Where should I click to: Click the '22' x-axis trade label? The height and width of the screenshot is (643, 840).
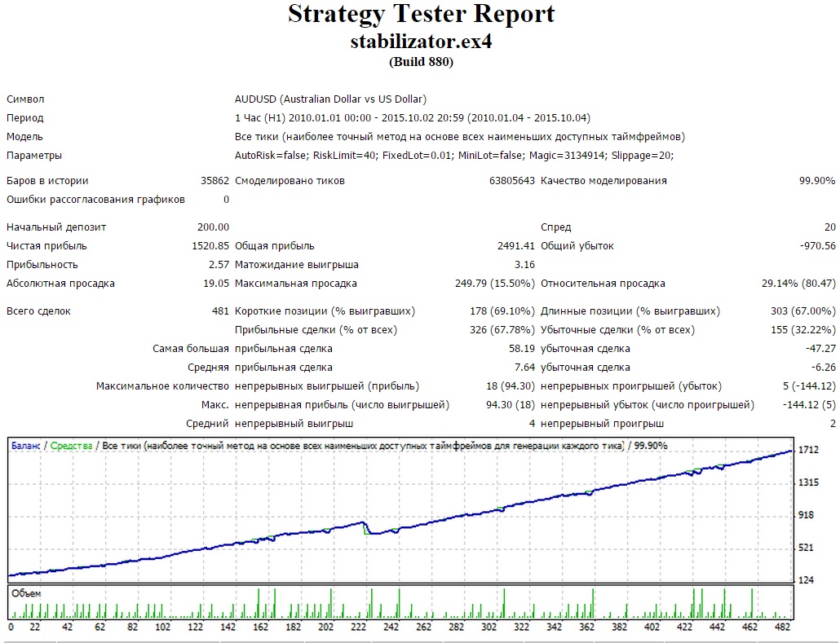click(x=35, y=627)
